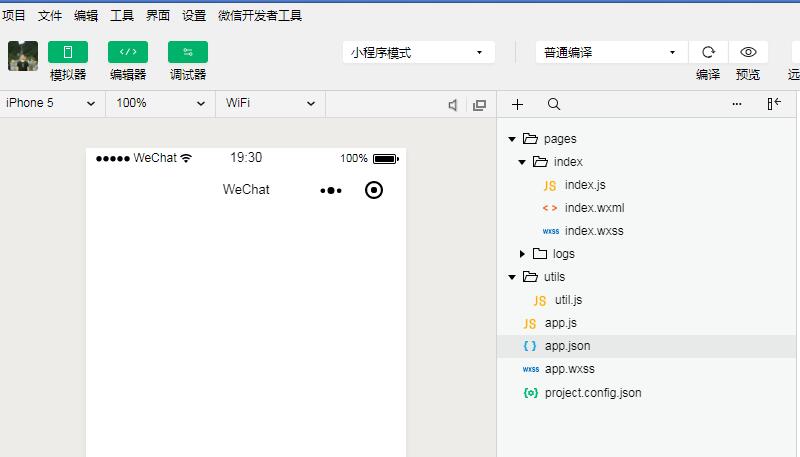Click the wxss icon beside app.wxss
The image size is (800, 457).
tap(531, 369)
